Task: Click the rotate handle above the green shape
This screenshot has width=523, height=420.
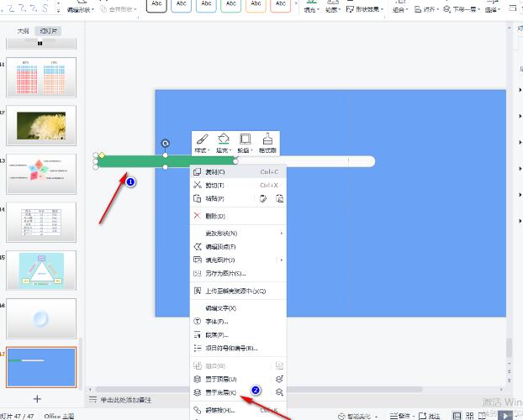Action: coord(165,144)
